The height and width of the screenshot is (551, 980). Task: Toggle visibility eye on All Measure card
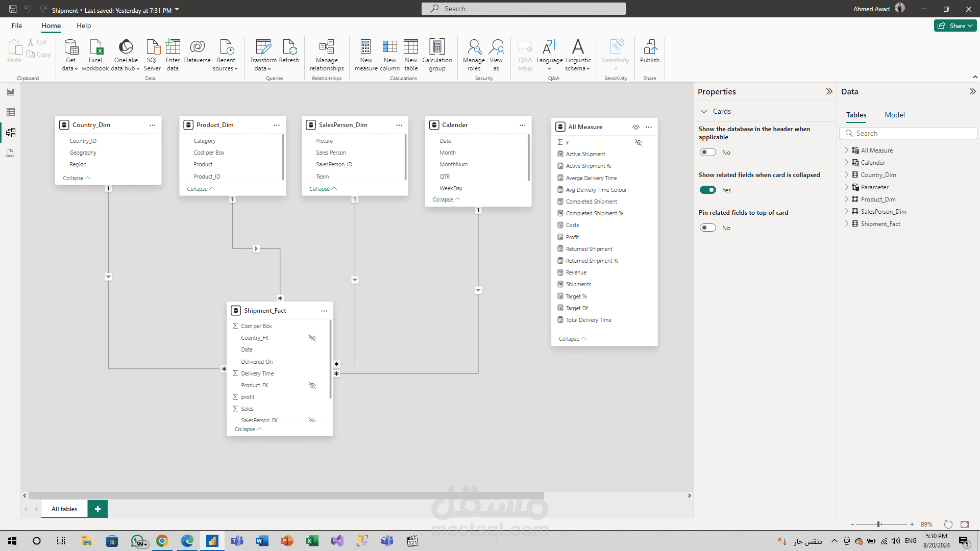(635, 127)
